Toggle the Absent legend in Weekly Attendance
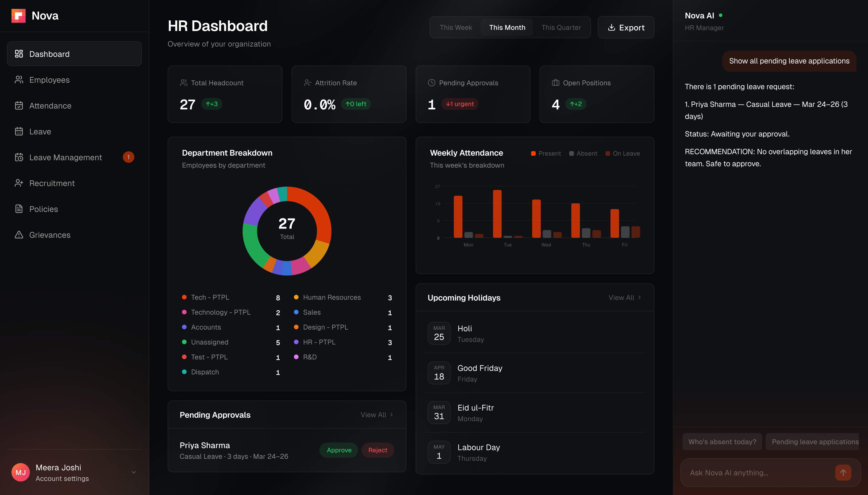 pyautogui.click(x=583, y=154)
